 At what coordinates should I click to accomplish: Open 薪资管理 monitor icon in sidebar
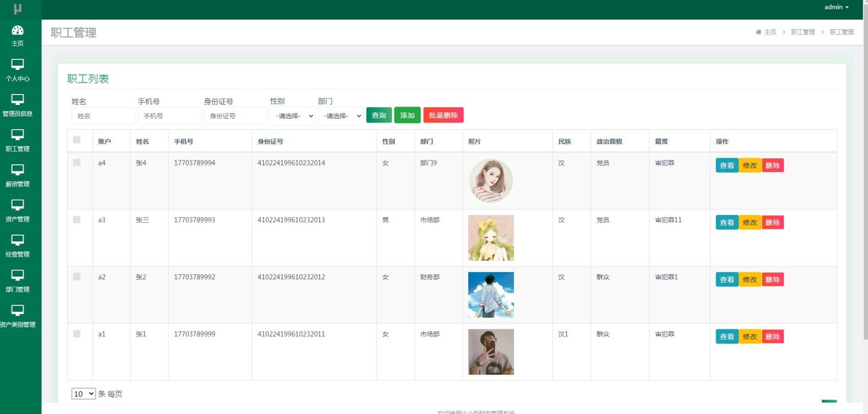18,170
